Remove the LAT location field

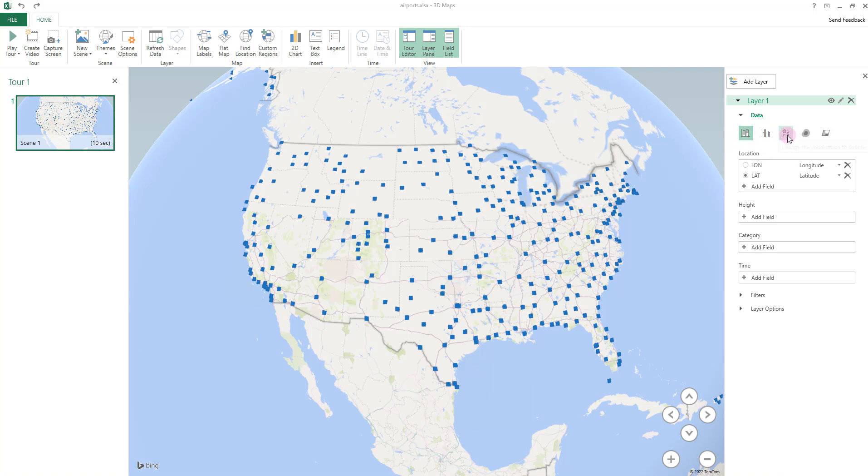847,175
